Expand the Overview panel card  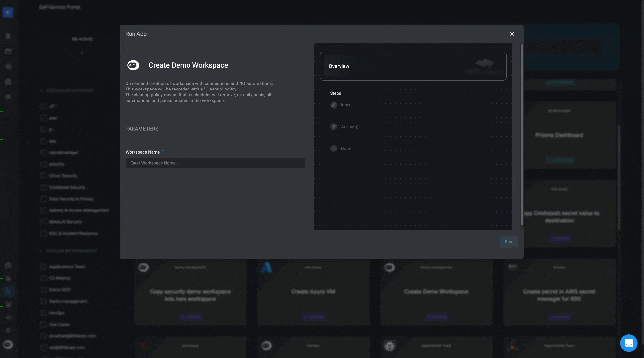click(x=413, y=66)
